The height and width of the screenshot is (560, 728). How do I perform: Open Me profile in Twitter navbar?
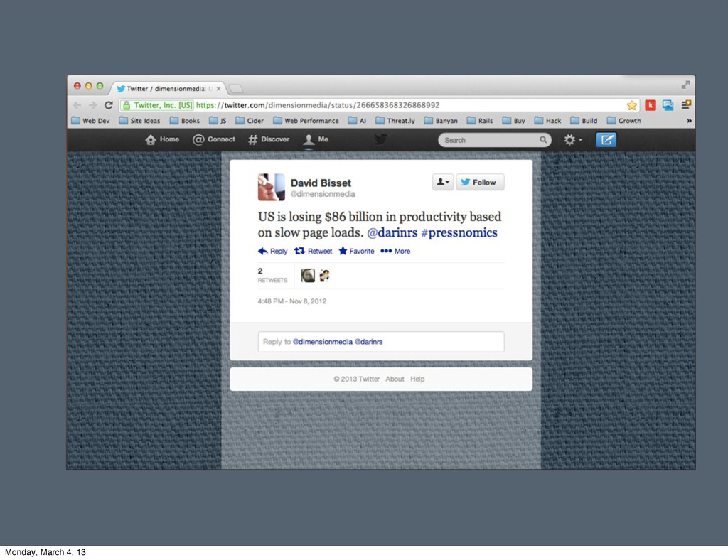tap(316, 139)
